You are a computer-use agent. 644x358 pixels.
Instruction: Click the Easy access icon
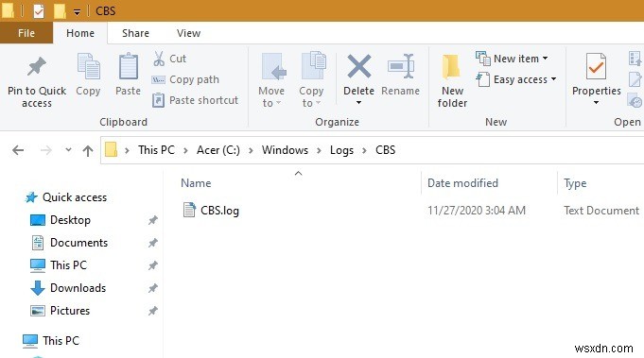tap(483, 79)
